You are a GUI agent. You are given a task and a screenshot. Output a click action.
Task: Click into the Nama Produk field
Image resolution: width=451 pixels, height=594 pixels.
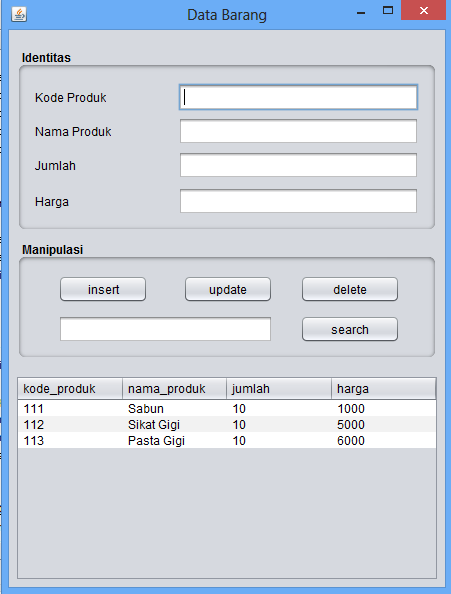click(298, 131)
